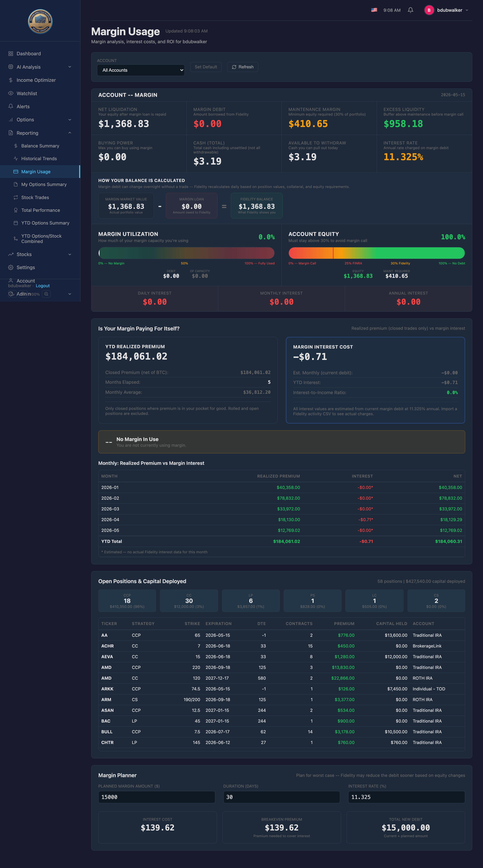Screen dimensions: 483x868
Task: Click the $958.18 Excess Liquidity value
Action: tap(403, 124)
